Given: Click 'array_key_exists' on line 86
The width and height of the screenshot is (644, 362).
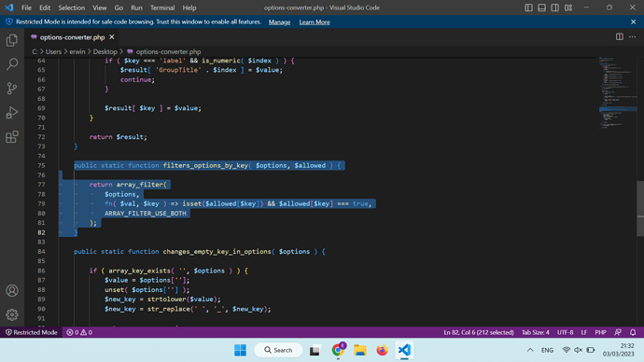Looking at the screenshot, I should point(139,271).
